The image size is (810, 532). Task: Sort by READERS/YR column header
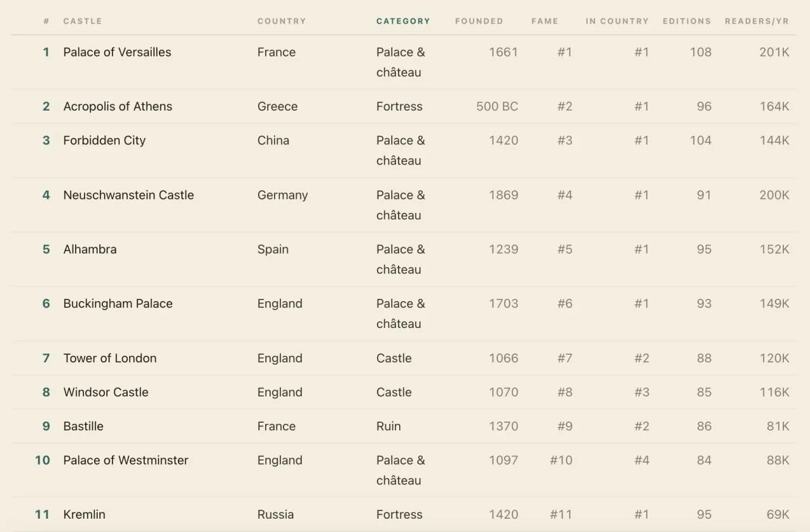[757, 21]
